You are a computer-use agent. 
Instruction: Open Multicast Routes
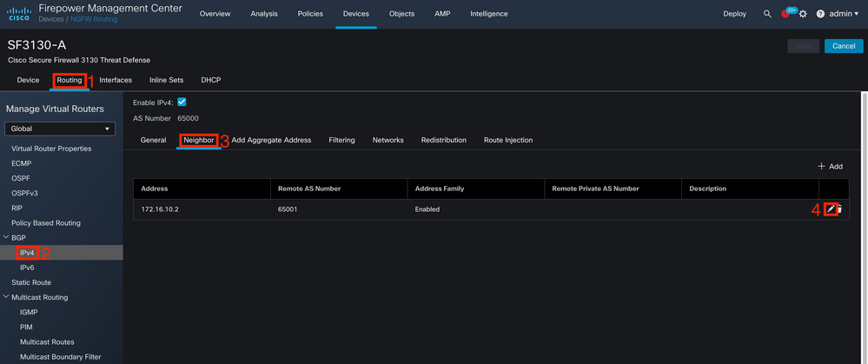click(47, 342)
